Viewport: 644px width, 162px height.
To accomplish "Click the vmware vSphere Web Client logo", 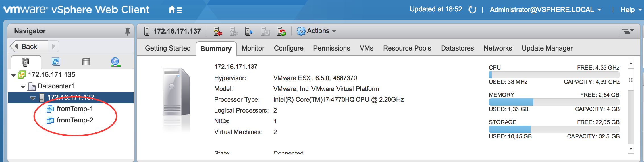I will (x=76, y=10).
